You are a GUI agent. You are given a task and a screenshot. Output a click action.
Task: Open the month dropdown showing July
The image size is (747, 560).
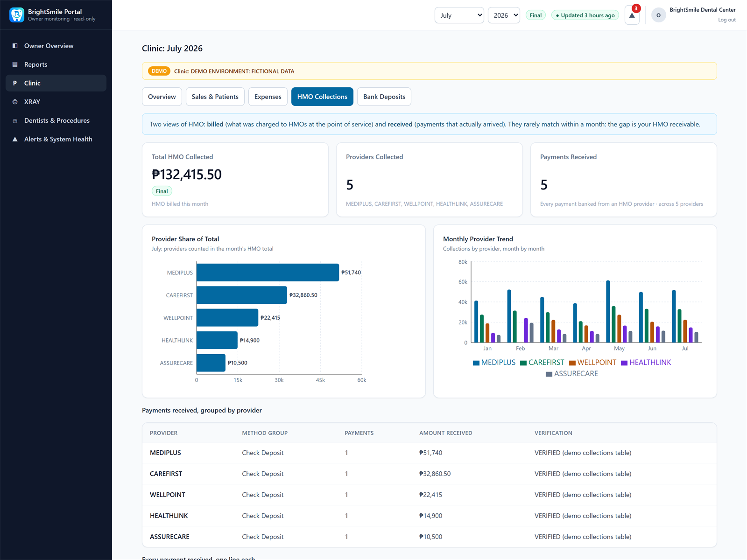(459, 15)
